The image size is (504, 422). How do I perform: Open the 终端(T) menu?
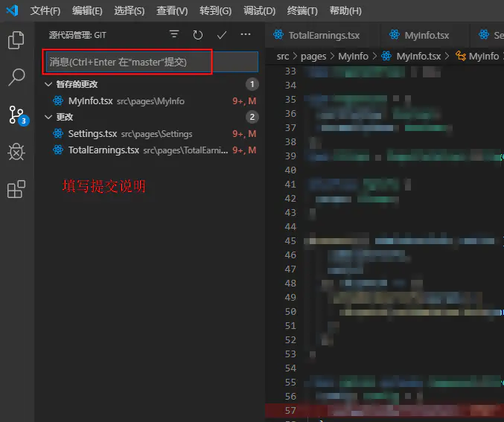click(302, 11)
